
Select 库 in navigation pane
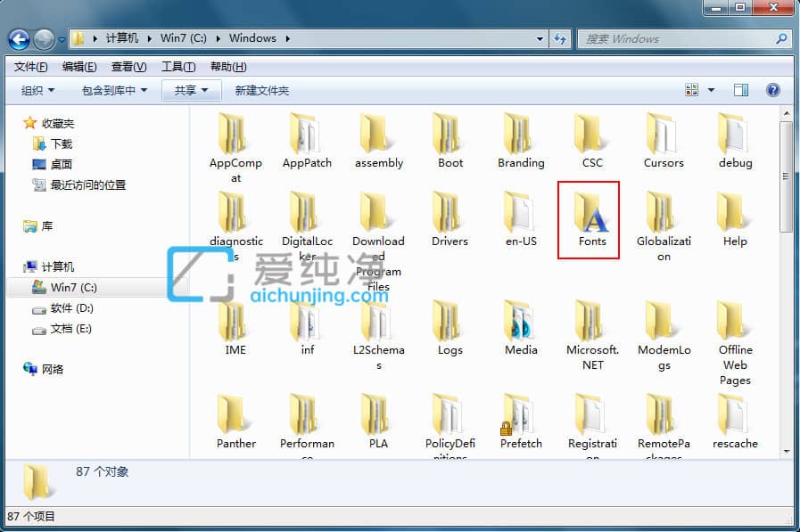click(38, 225)
